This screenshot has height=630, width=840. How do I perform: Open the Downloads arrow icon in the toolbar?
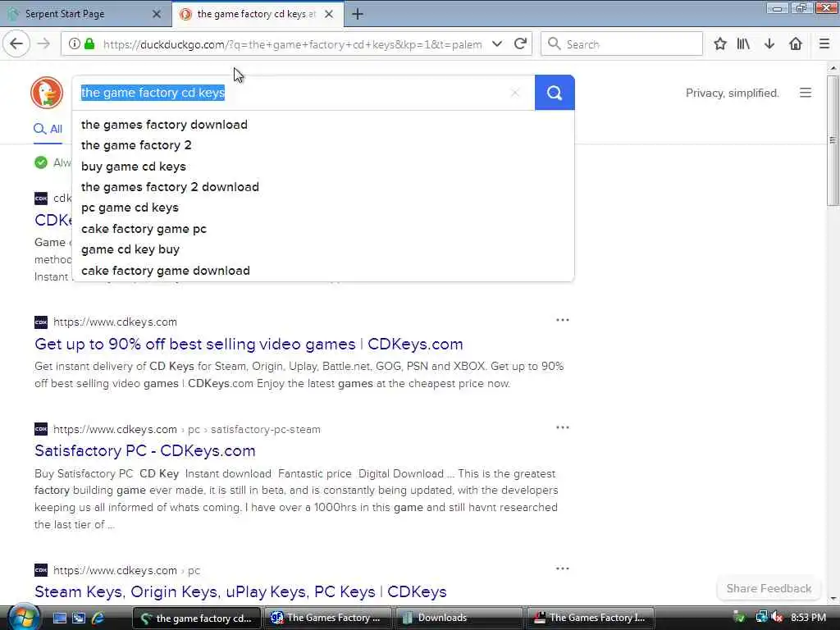[x=769, y=44]
